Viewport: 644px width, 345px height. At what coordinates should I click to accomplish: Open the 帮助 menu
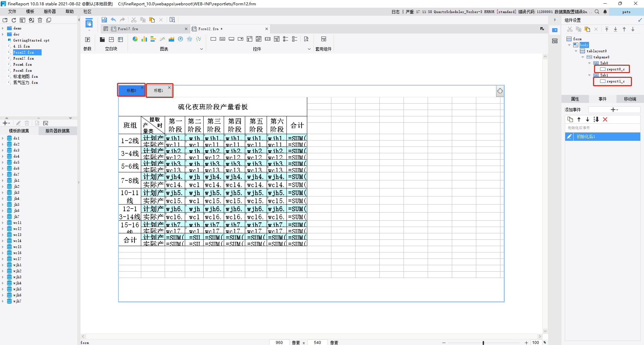(x=69, y=11)
